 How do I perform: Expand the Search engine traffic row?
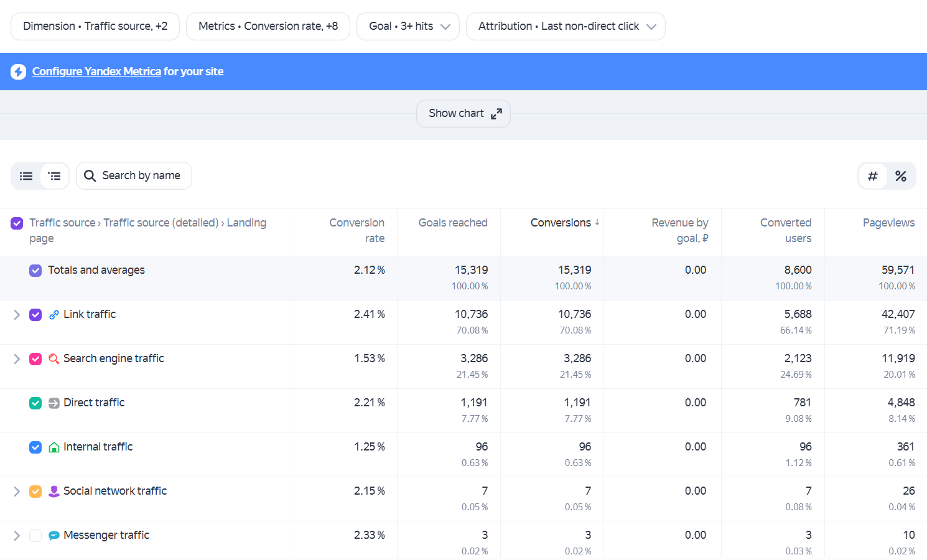17,359
